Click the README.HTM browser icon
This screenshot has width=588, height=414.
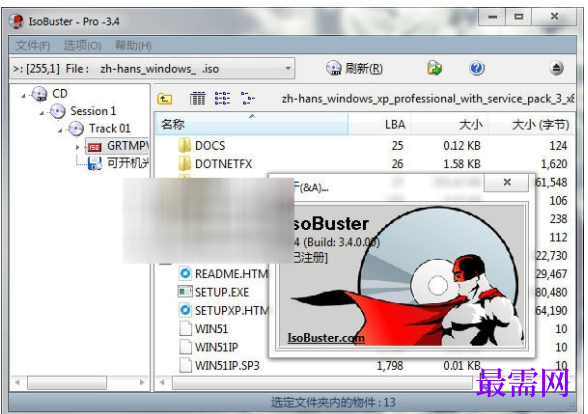[x=185, y=273]
